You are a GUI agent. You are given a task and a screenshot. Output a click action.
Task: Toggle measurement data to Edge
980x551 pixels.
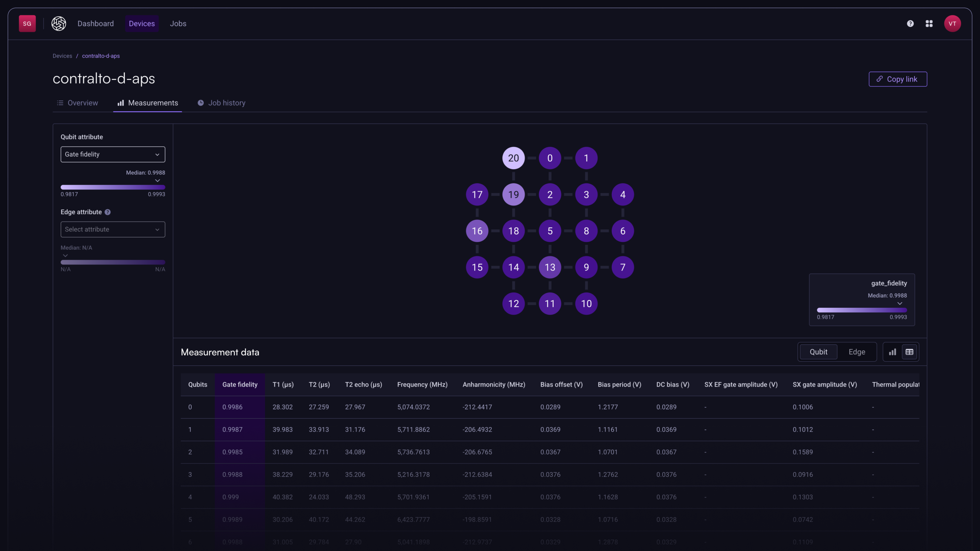point(857,352)
